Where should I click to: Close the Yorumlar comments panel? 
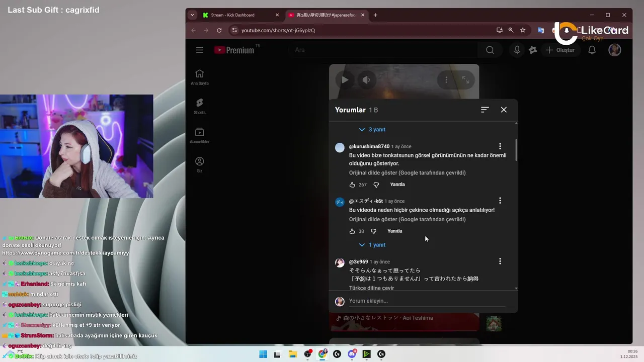point(504,110)
